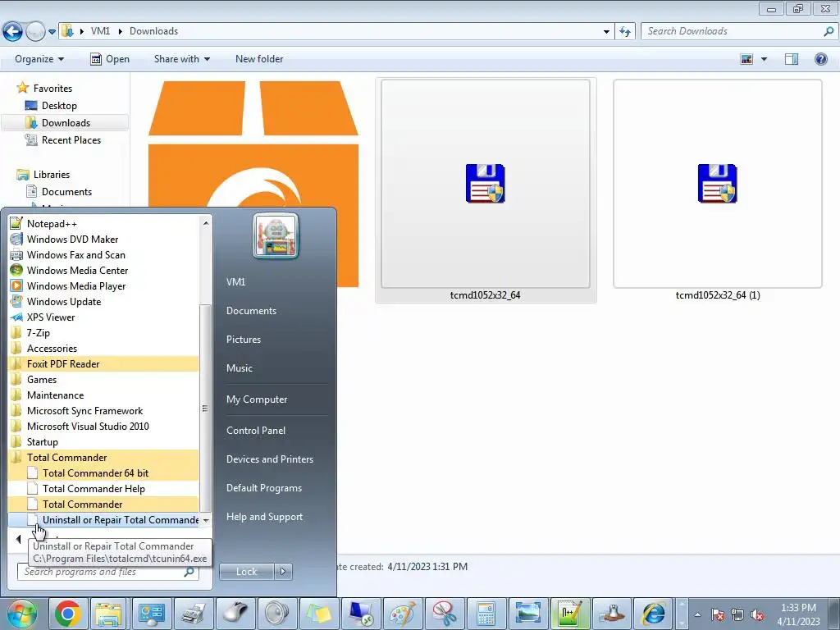This screenshot has width=840, height=630.
Task: Open the shutdown options arrow beside Lock
Action: (x=283, y=572)
